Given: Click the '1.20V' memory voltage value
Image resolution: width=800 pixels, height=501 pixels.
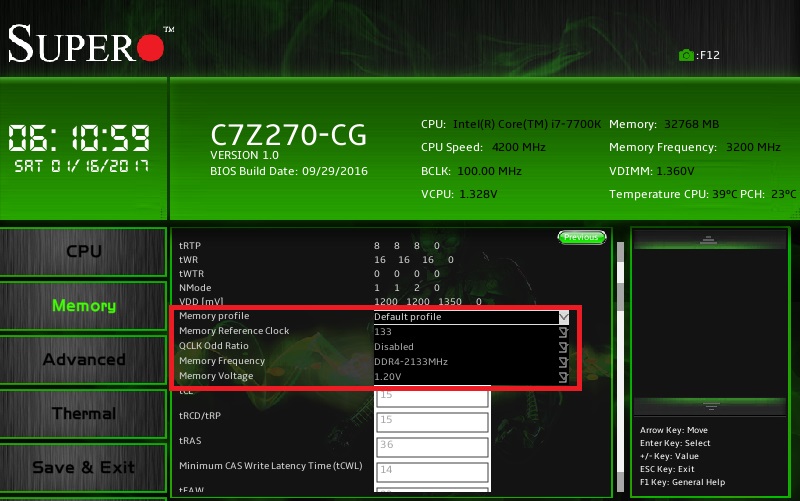Looking at the screenshot, I should click(388, 377).
